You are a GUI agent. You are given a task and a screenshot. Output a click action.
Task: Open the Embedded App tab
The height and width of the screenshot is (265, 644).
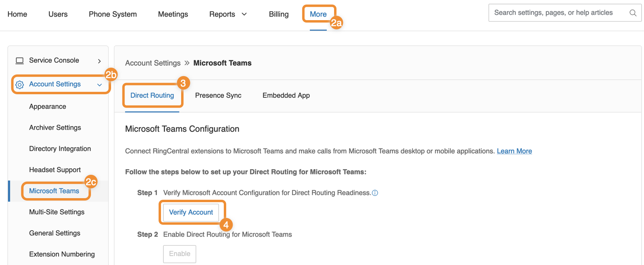click(286, 95)
